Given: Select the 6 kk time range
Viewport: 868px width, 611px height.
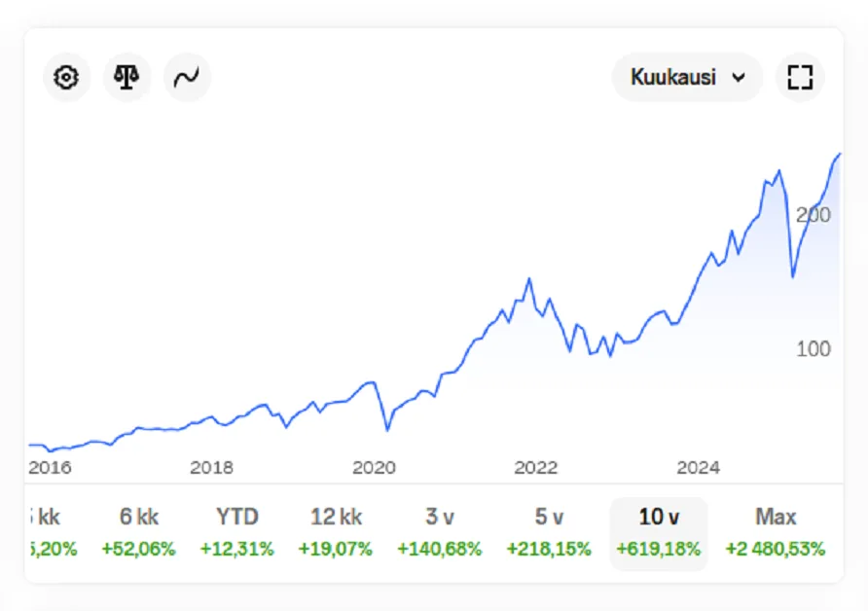Looking at the screenshot, I should [x=138, y=532].
